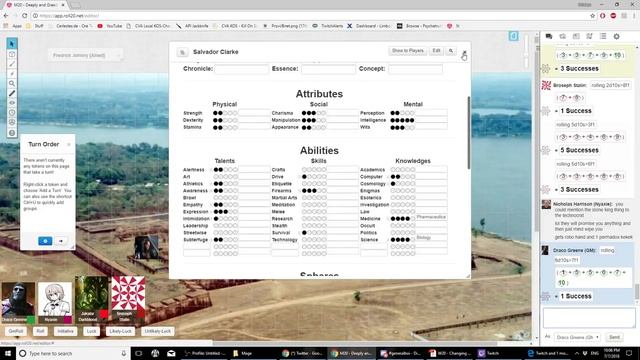Click Science specialty field "Biology"

tap(431, 238)
